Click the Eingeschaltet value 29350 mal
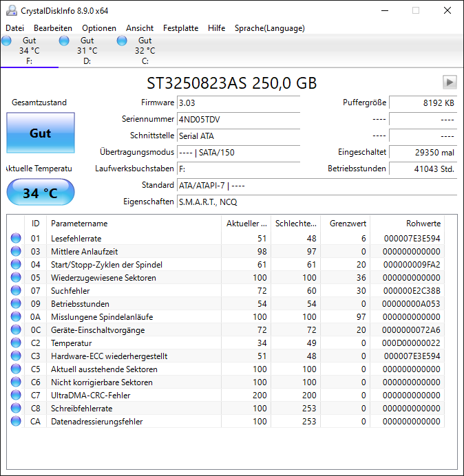 click(423, 153)
